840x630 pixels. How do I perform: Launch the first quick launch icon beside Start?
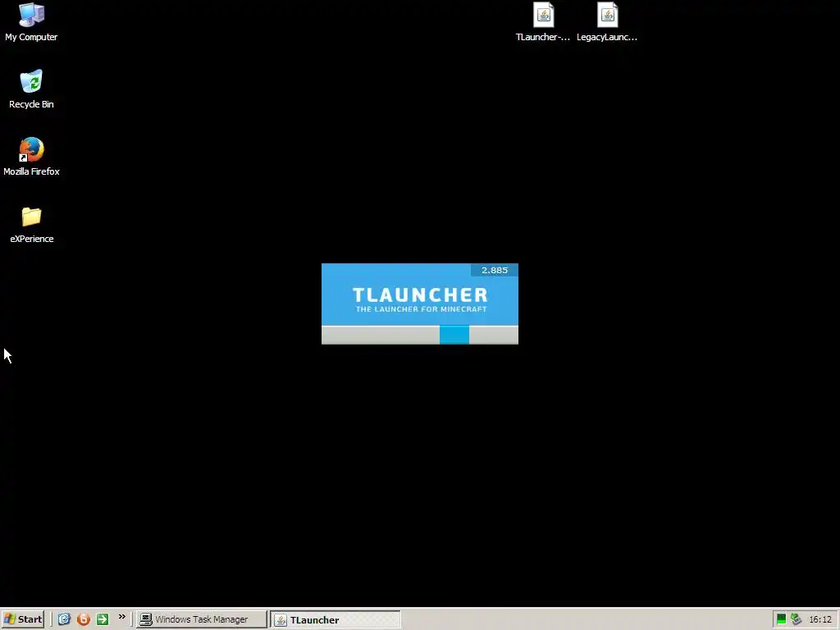pos(64,619)
